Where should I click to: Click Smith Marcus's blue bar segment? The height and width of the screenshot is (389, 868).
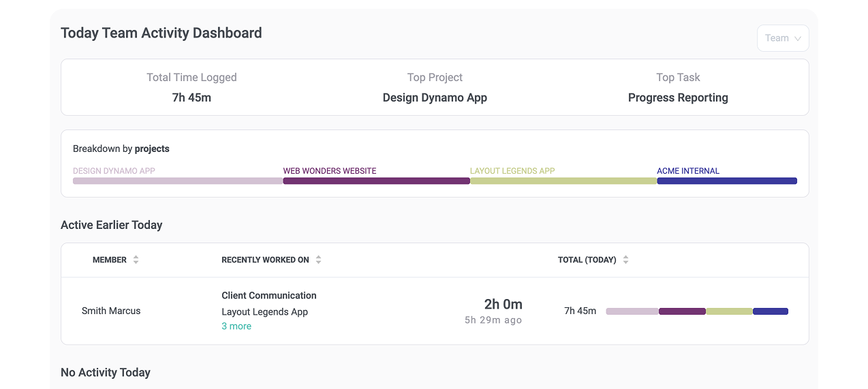click(771, 311)
